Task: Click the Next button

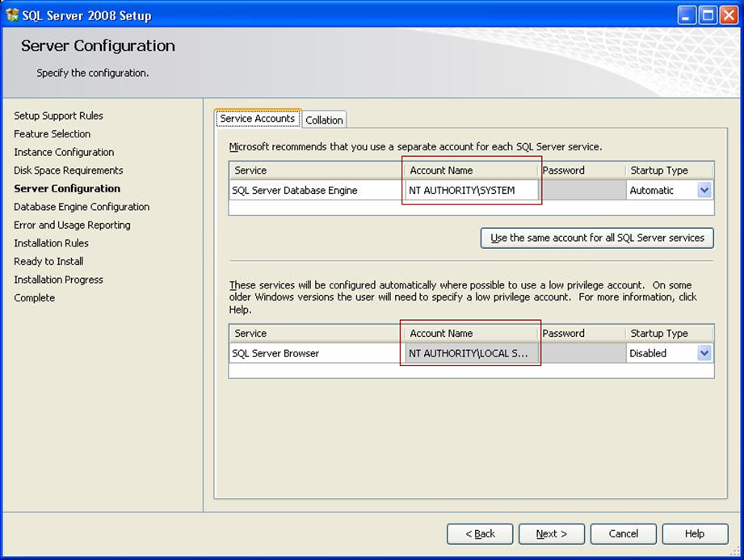Action: 552,533
